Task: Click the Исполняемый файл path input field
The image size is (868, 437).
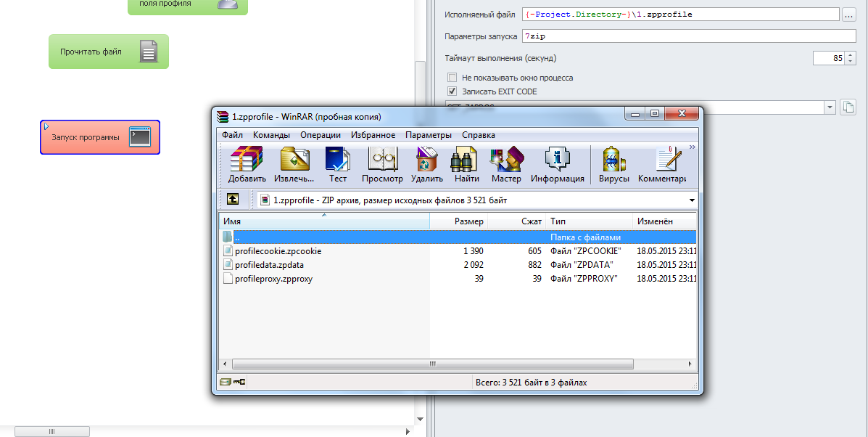Action: click(x=680, y=15)
